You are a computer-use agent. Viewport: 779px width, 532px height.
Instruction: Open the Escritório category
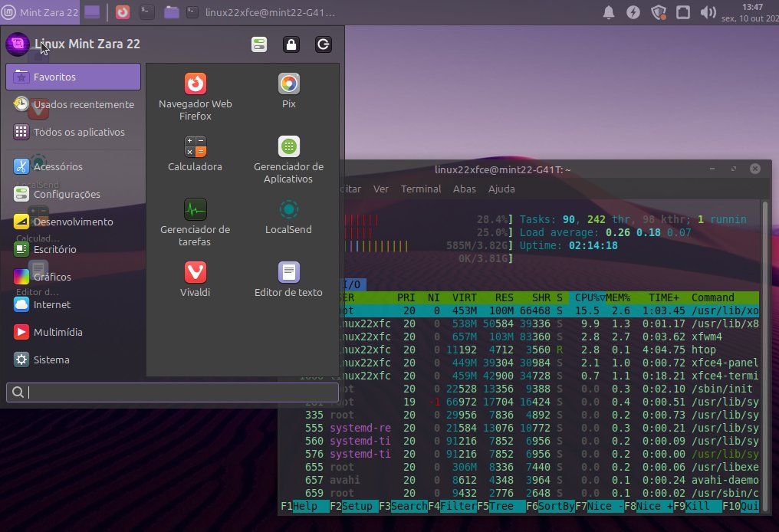click(x=73, y=249)
